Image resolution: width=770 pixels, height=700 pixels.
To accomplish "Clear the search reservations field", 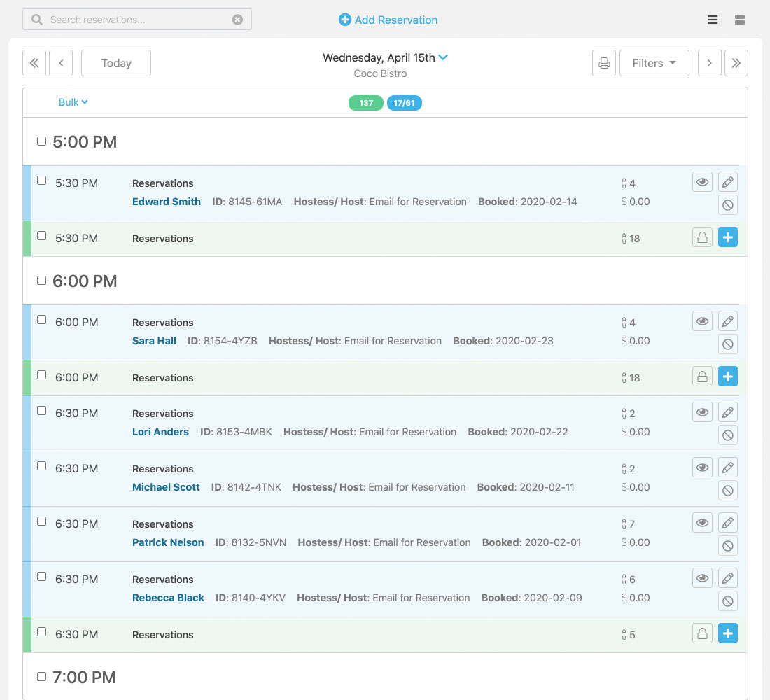I will pyautogui.click(x=237, y=20).
